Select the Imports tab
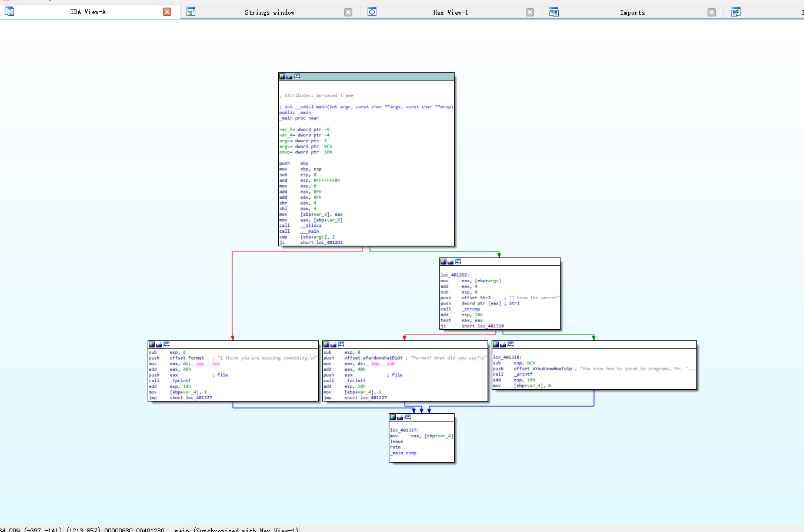The height and width of the screenshot is (532, 804). (x=632, y=12)
